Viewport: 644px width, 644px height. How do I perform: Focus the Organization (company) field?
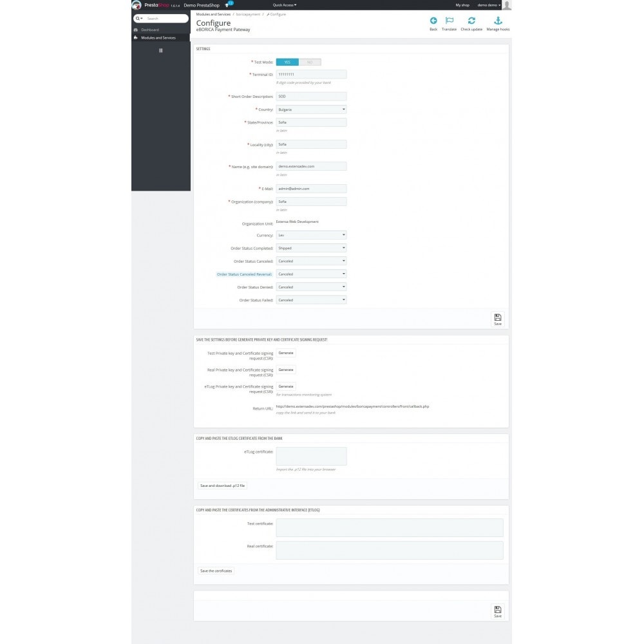pyautogui.click(x=311, y=202)
